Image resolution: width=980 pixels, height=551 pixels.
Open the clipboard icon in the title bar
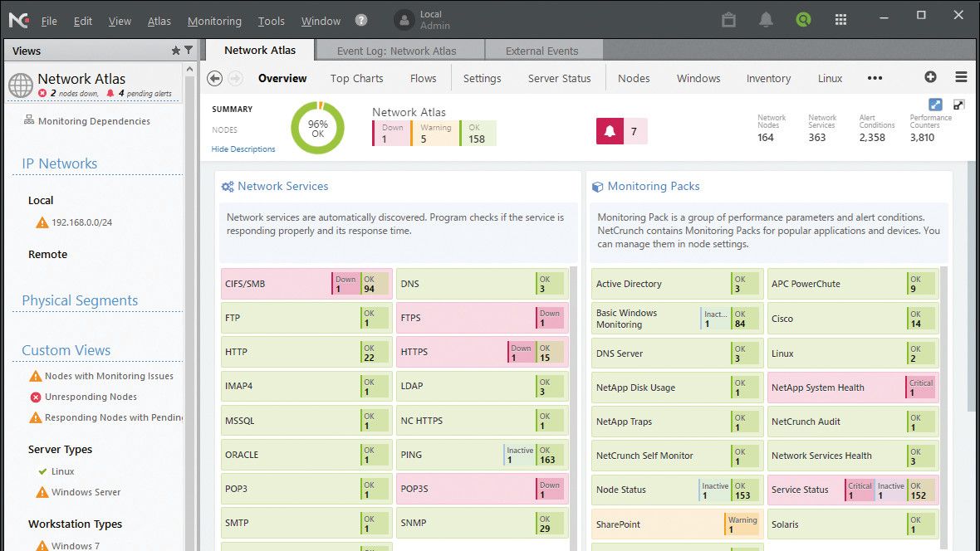click(728, 18)
